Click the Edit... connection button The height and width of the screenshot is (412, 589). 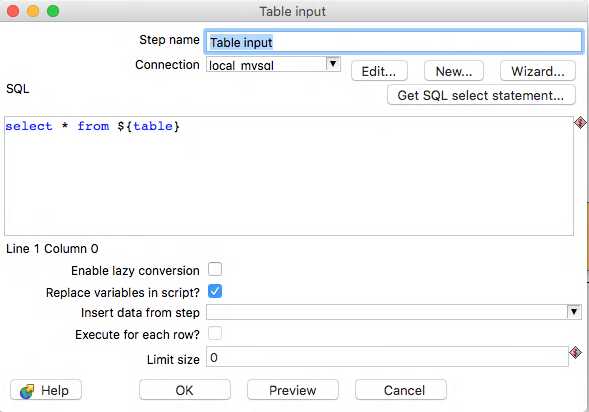379,71
